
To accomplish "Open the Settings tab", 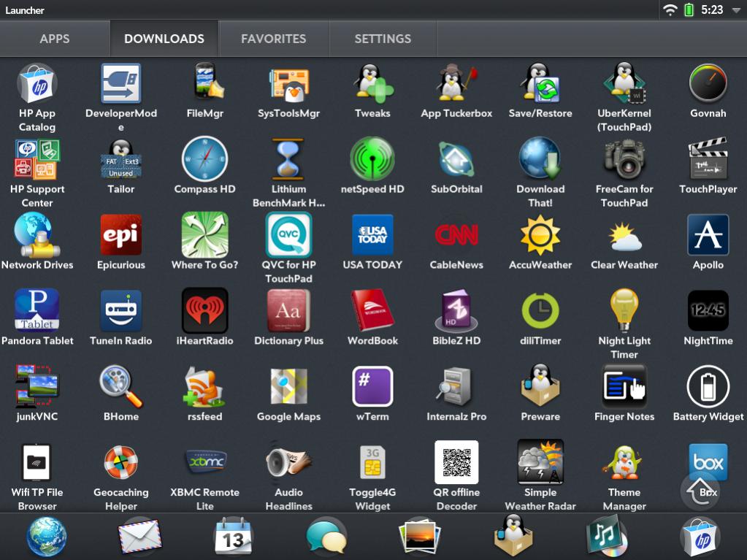I will (383, 39).
